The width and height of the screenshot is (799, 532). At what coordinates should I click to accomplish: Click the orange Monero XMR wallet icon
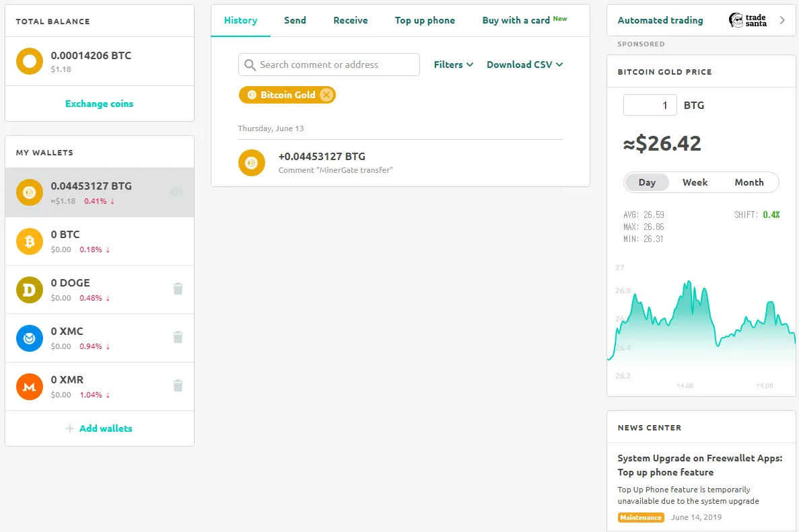(x=30, y=387)
